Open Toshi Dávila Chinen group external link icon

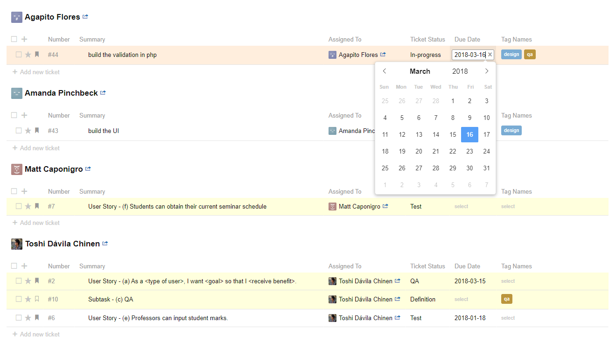(x=105, y=243)
